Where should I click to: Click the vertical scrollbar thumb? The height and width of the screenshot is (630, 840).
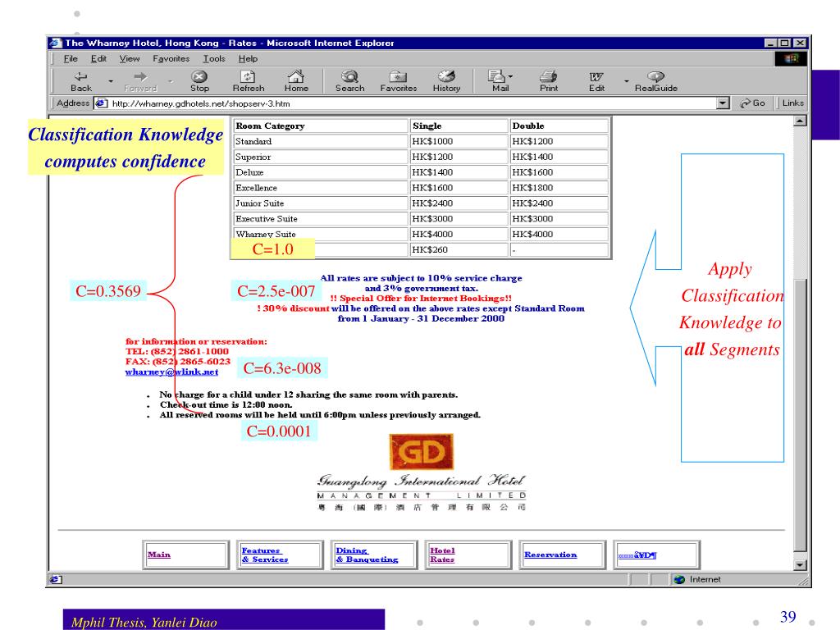(800, 416)
